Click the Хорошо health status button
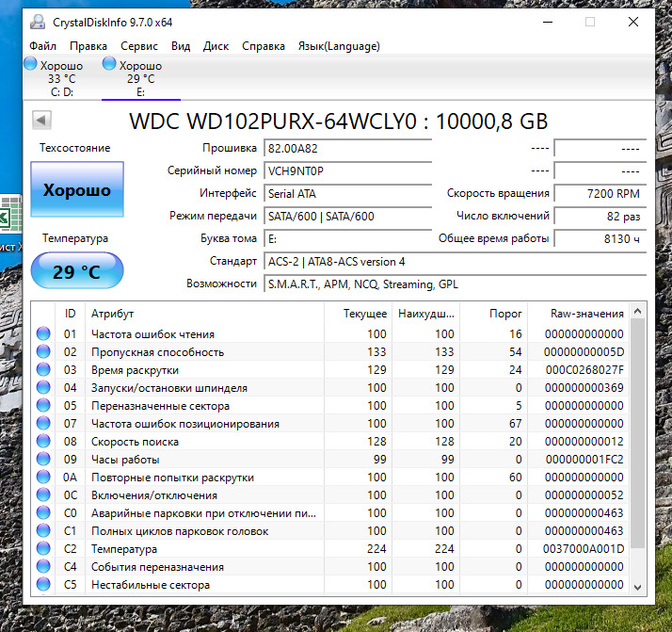672x632 pixels. click(77, 190)
